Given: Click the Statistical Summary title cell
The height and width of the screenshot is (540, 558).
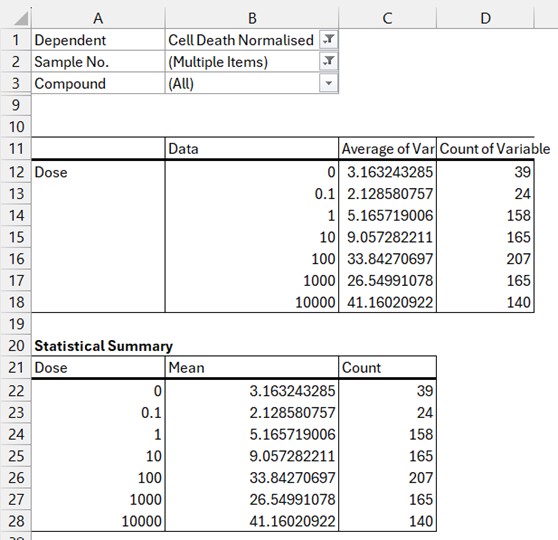Looking at the screenshot, I should [x=103, y=346].
